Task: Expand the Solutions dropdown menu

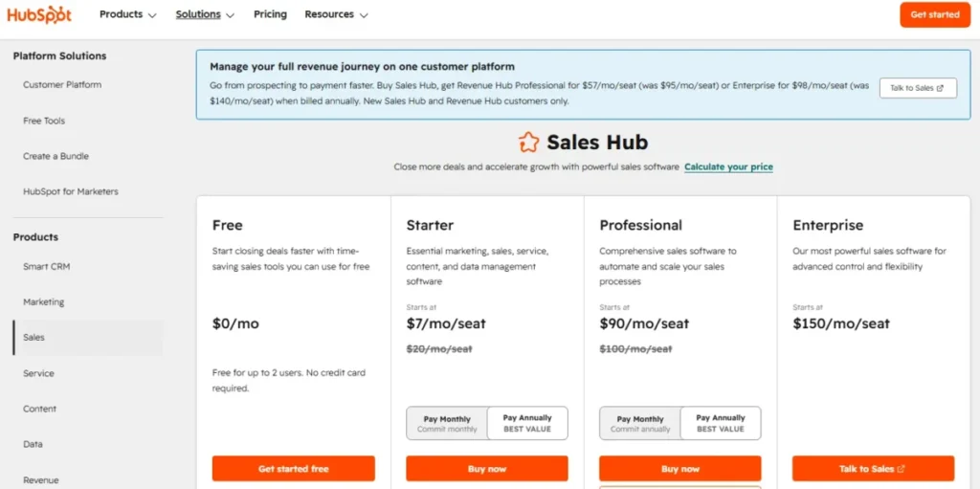Action: tap(205, 14)
